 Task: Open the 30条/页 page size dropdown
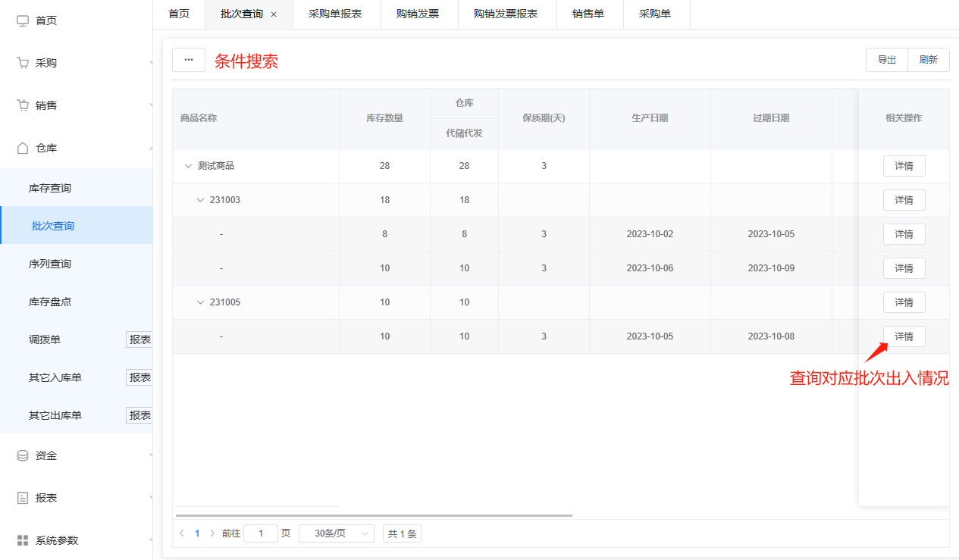pos(337,533)
